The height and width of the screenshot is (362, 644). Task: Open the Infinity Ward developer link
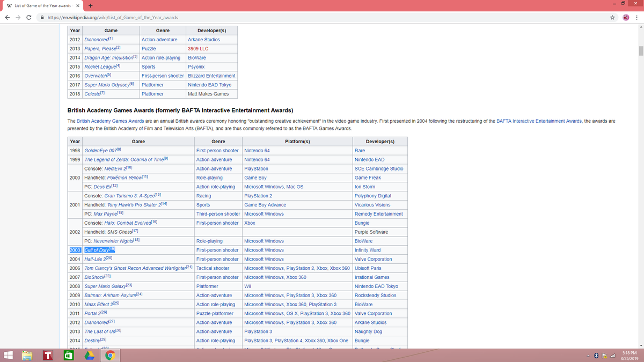368,250
